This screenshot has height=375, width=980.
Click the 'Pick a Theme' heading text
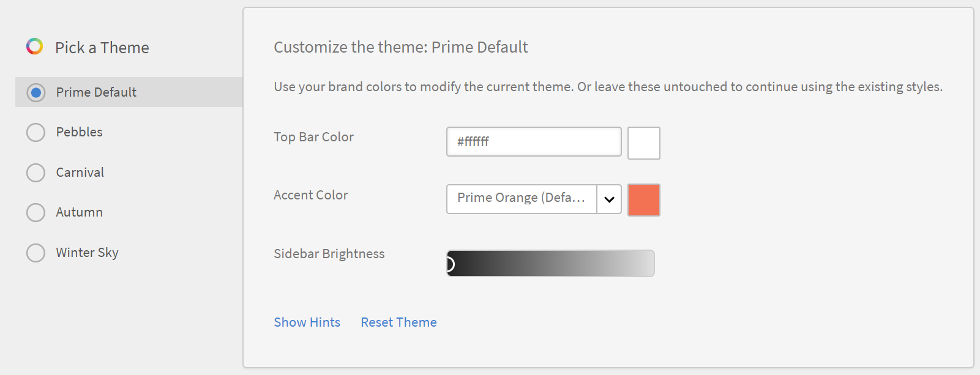click(102, 48)
